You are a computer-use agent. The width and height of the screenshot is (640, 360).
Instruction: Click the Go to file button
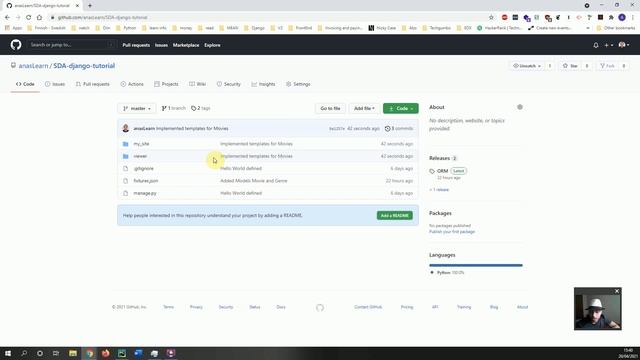coord(330,109)
